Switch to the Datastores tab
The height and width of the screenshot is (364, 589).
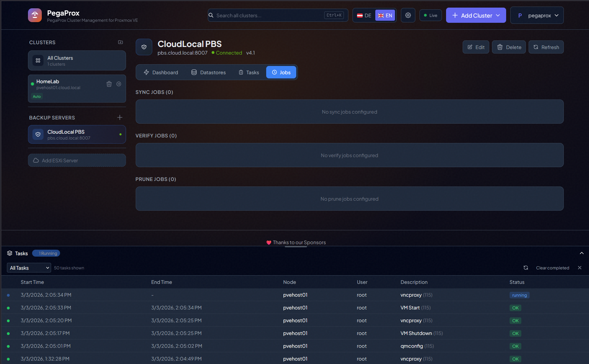(209, 72)
